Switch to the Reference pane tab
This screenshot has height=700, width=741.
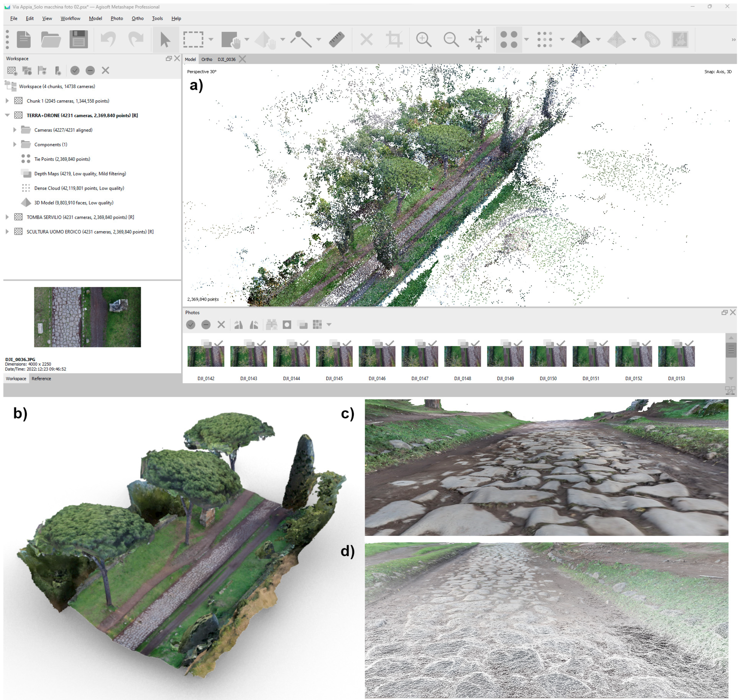(x=41, y=378)
